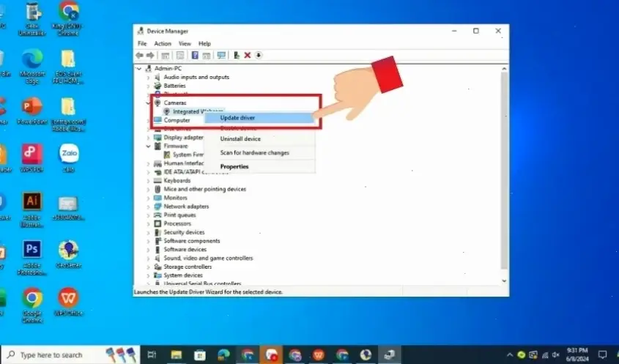Open the Geek Uninstaller desktop icon

point(32,19)
